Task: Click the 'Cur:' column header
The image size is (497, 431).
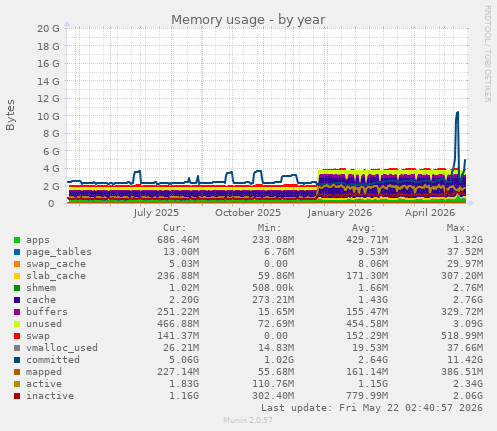Action: 175,228
